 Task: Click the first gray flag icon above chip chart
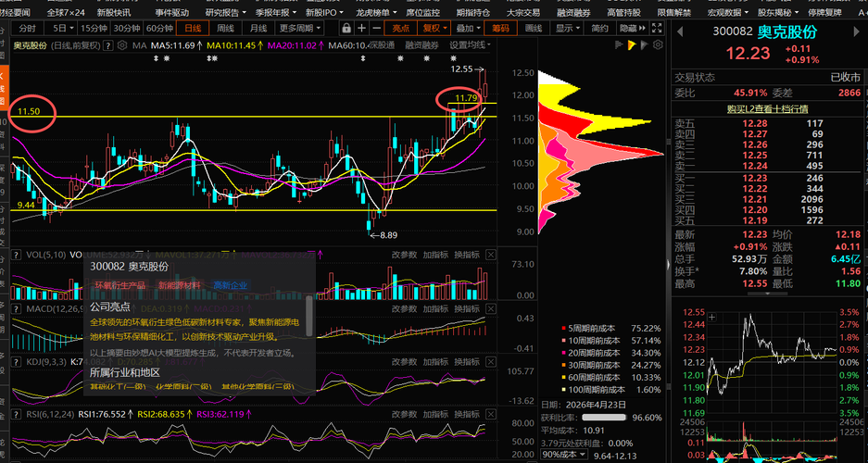[x=620, y=44]
